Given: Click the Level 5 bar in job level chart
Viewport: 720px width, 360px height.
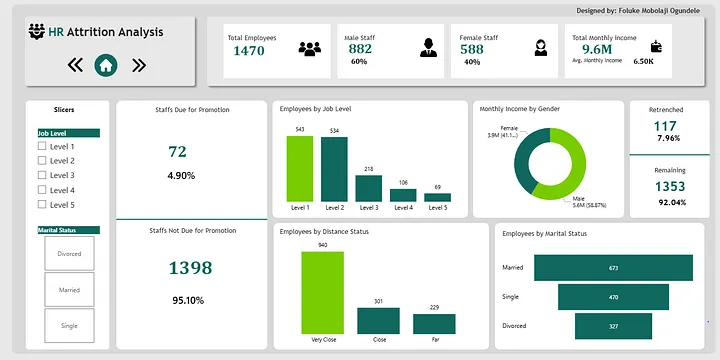Looking at the screenshot, I should point(438,197).
